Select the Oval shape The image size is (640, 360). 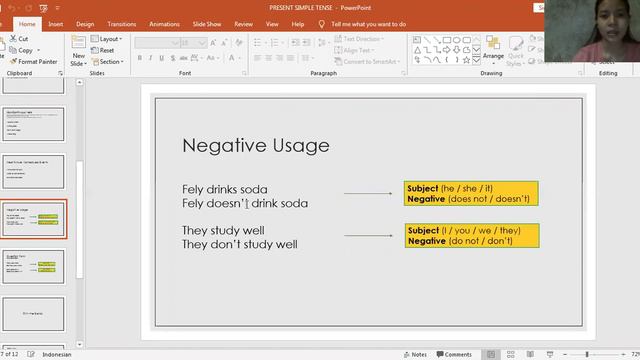[456, 40]
